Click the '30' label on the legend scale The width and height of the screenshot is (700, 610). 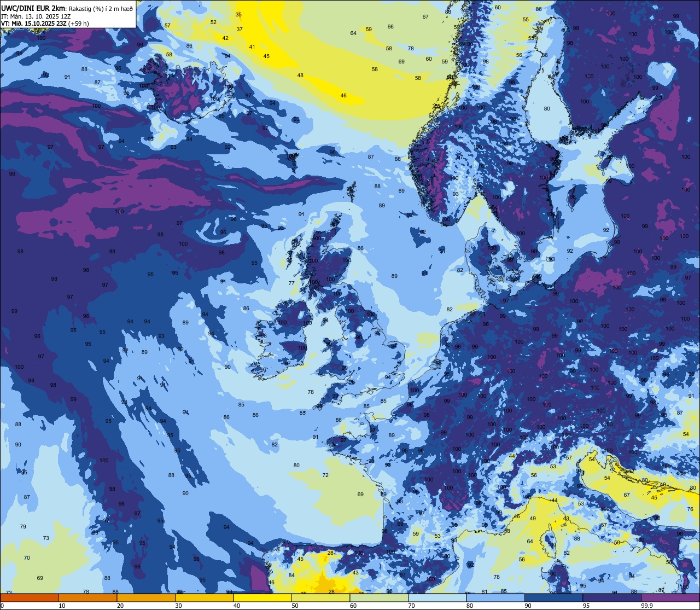point(178,606)
